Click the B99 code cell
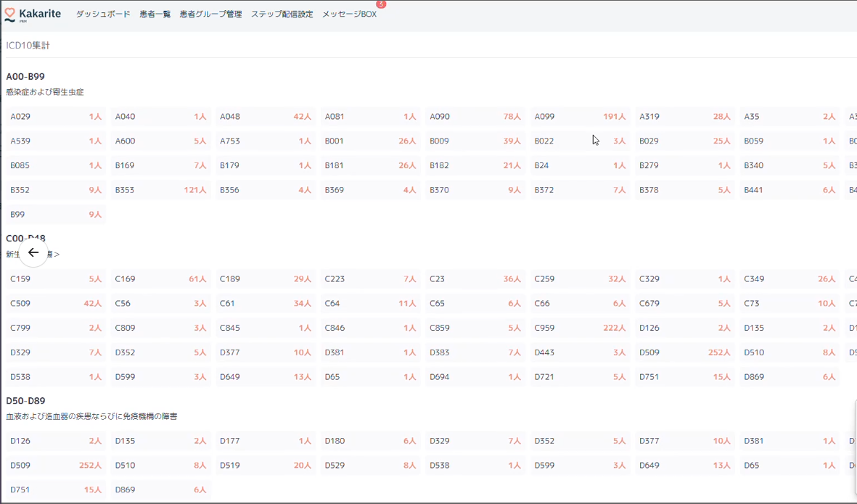Screen dimensions: 857x504 (56, 215)
